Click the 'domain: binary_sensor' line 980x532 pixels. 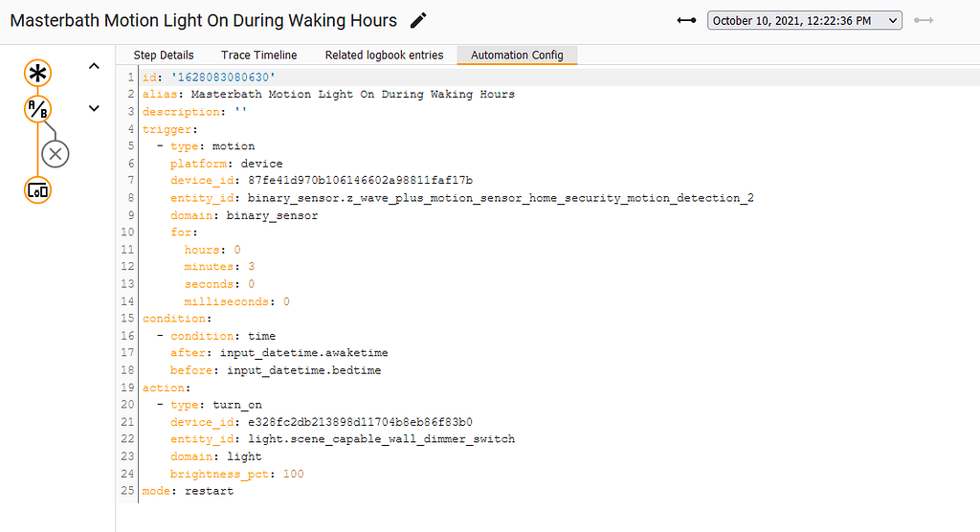point(244,215)
